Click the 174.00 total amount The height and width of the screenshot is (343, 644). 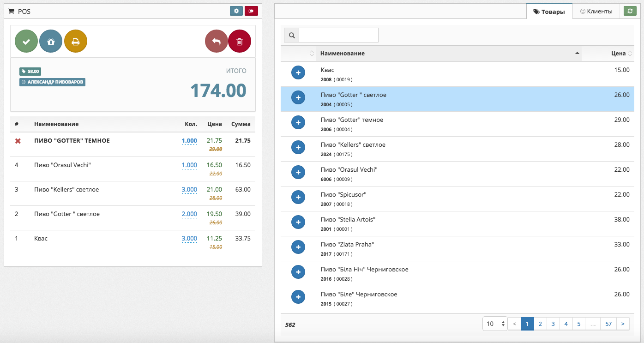(218, 90)
